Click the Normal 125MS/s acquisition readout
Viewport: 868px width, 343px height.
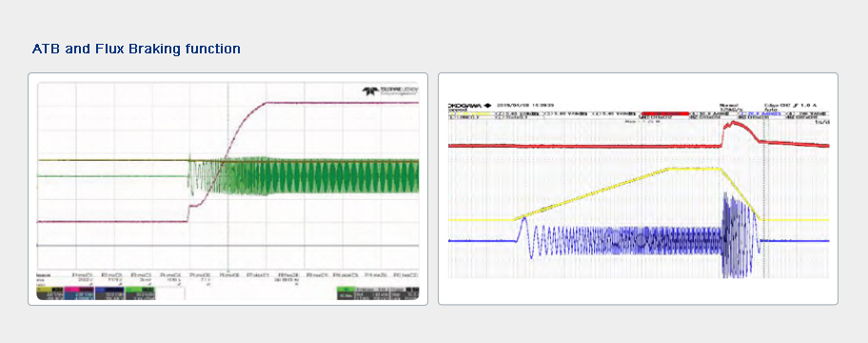pyautogui.click(x=731, y=107)
